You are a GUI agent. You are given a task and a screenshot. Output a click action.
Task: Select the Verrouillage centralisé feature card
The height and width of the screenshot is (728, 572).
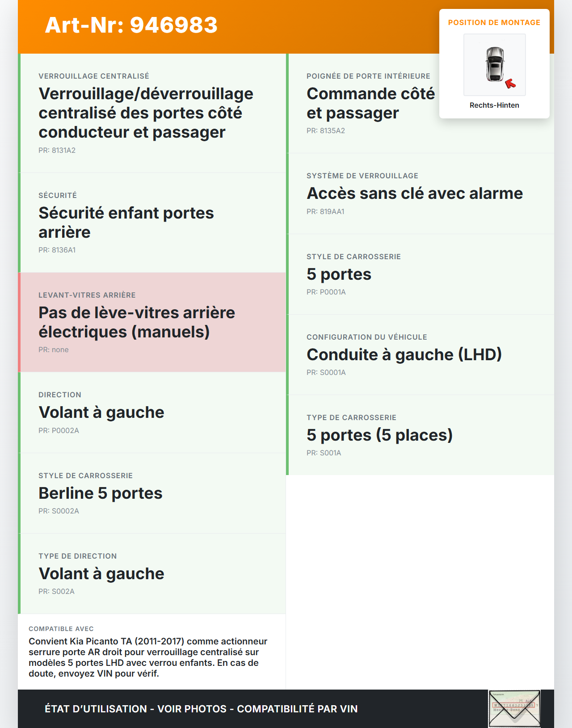(152, 113)
